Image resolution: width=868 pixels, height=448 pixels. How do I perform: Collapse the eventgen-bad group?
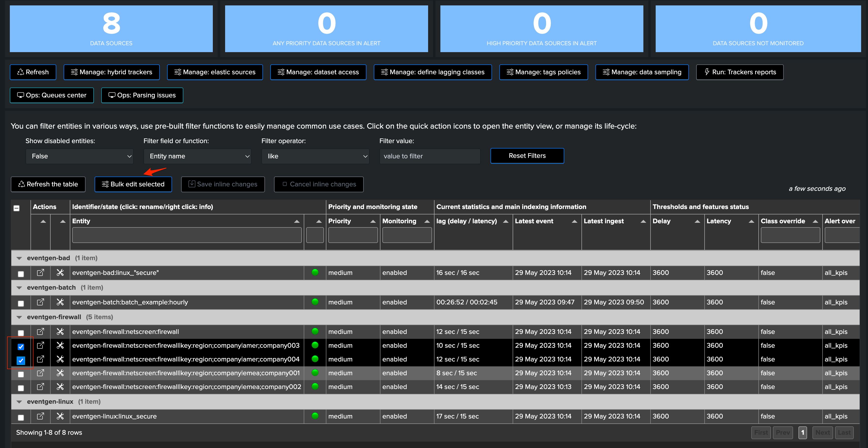pyautogui.click(x=19, y=258)
